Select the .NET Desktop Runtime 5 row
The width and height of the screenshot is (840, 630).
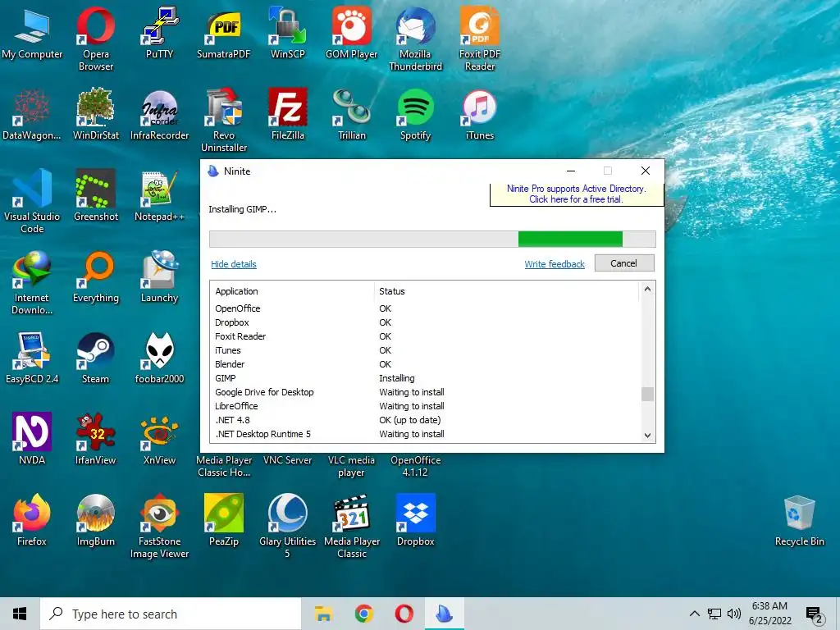point(425,434)
